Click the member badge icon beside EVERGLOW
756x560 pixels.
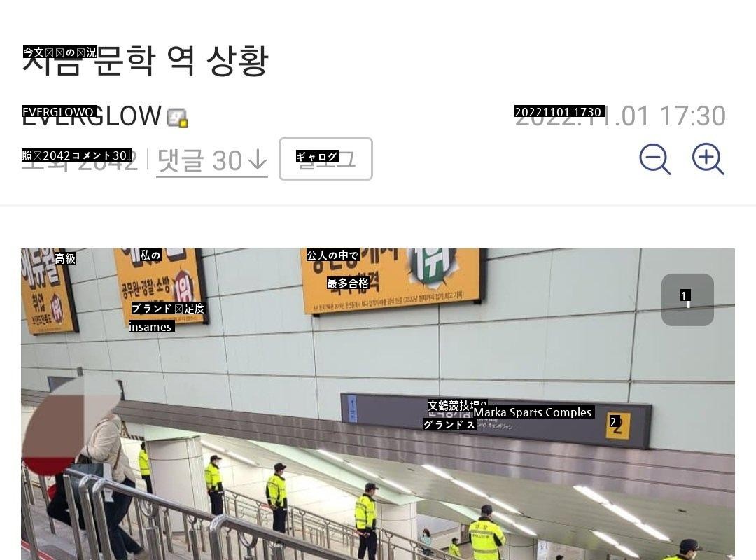point(177,118)
